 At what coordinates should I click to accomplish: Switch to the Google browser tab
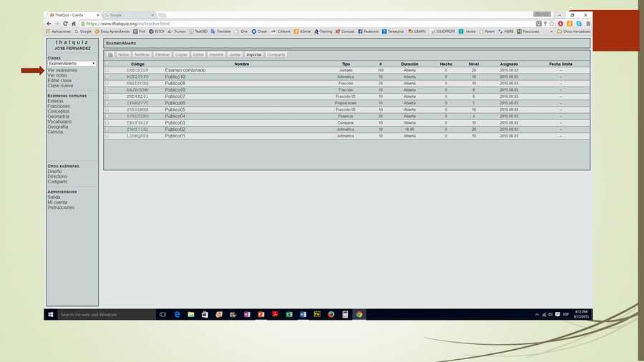128,15
